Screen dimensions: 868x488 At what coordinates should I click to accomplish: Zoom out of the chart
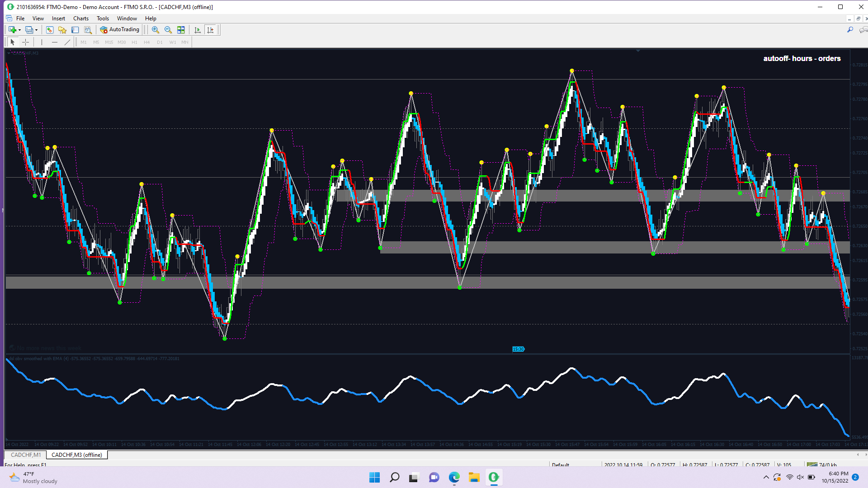tap(168, 30)
